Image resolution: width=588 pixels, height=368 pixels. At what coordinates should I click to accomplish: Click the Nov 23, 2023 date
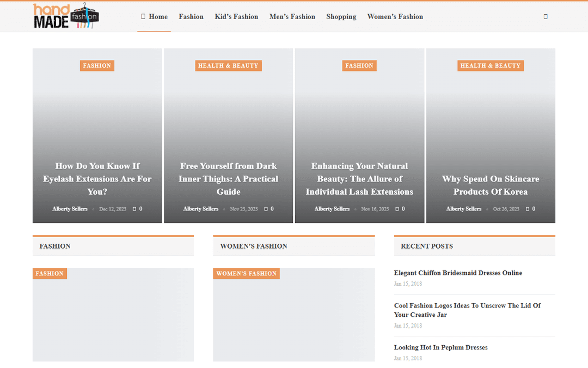point(244,209)
